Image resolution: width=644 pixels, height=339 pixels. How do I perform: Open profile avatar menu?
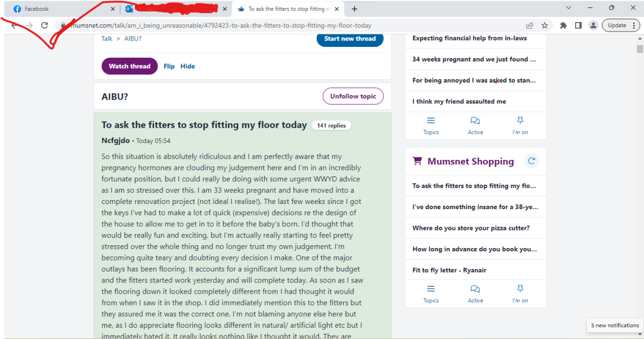pyautogui.click(x=593, y=25)
